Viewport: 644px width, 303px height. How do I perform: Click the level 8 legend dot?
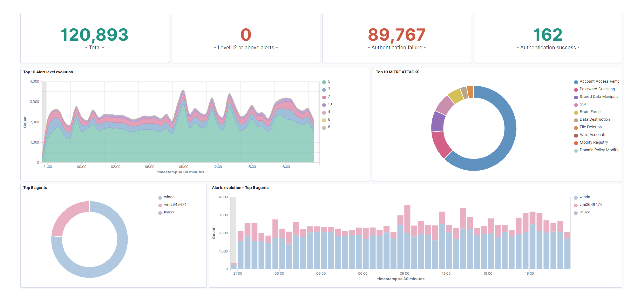coord(324,128)
